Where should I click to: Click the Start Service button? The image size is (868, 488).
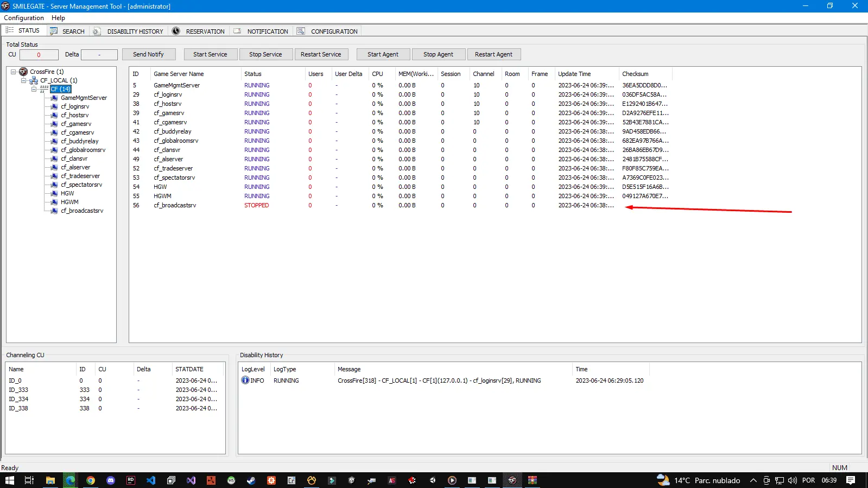(x=211, y=54)
